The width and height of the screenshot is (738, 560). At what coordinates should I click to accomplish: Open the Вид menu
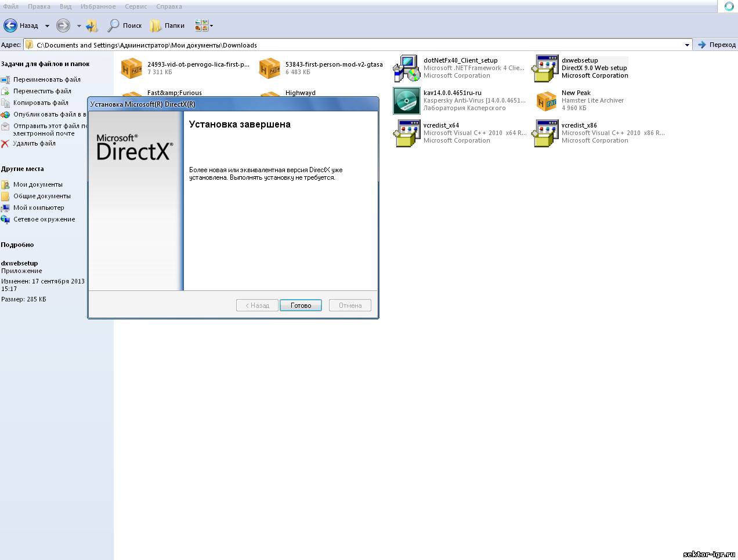coord(66,6)
